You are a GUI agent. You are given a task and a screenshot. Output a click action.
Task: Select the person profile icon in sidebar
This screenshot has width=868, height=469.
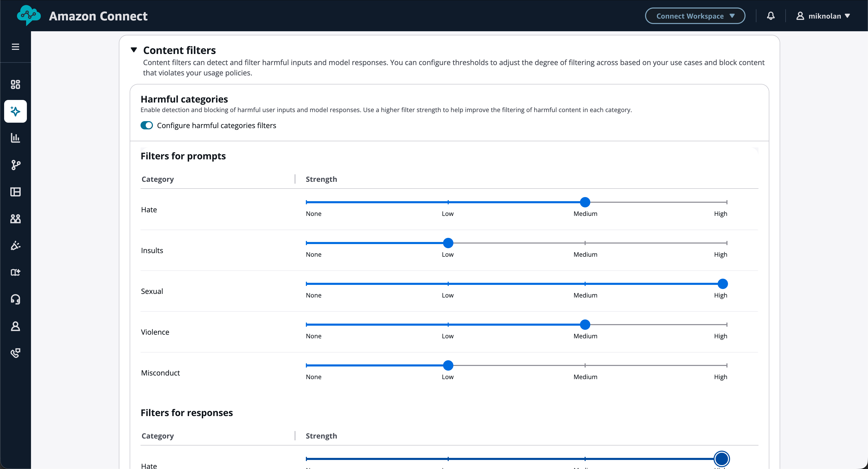point(16,326)
